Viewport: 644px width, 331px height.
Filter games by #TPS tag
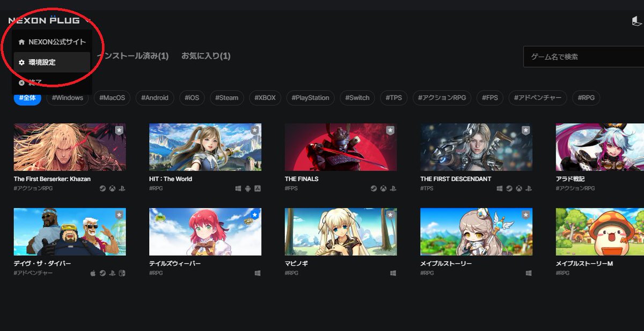pyautogui.click(x=393, y=98)
